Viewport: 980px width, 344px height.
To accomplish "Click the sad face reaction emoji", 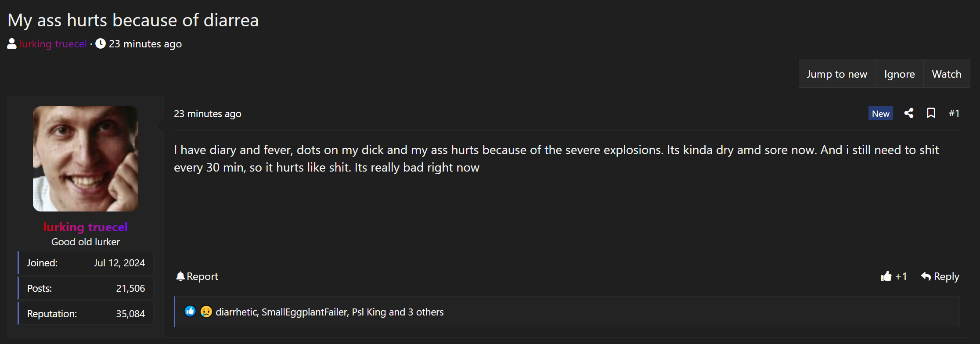I will pyautogui.click(x=206, y=312).
